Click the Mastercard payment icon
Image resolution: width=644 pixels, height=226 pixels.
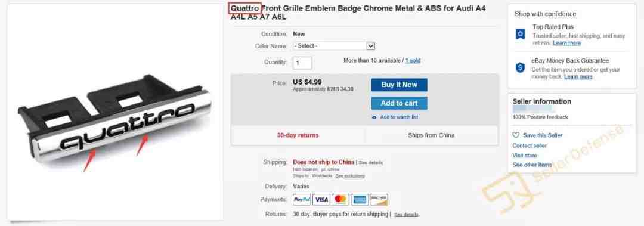point(340,200)
